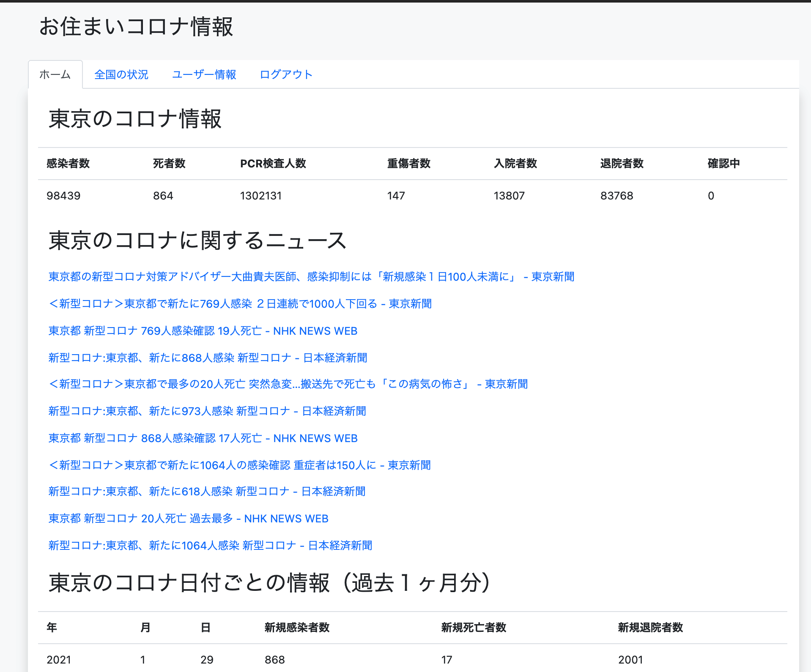Viewport: 811px width, 672px height.
Task: Open the 大曲貴夫医師 advisor news article
Action: (312, 277)
